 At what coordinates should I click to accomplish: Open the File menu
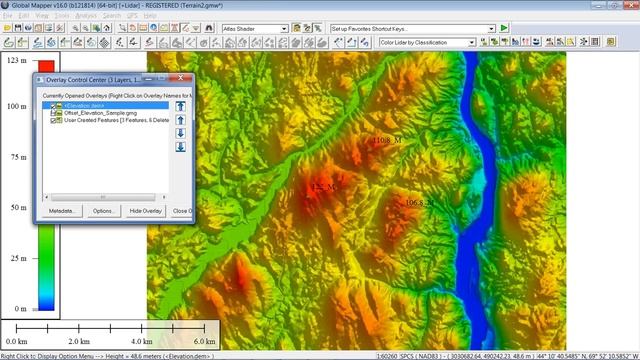coord(7,16)
